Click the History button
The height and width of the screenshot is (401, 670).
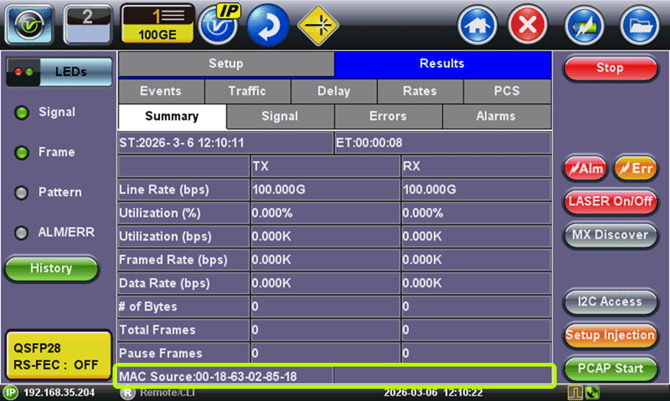pyautogui.click(x=51, y=268)
